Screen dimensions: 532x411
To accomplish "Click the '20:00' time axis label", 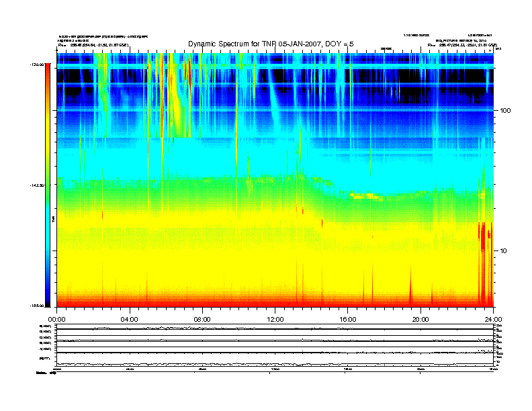I will (x=420, y=320).
